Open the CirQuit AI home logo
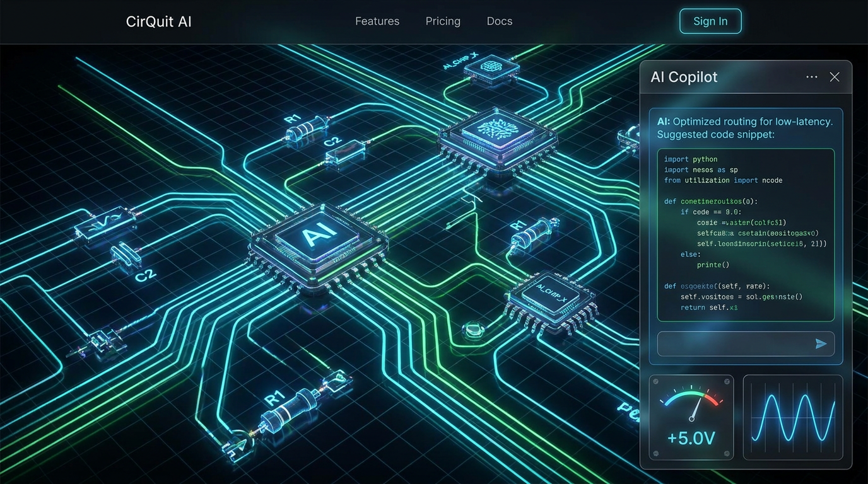 [158, 21]
